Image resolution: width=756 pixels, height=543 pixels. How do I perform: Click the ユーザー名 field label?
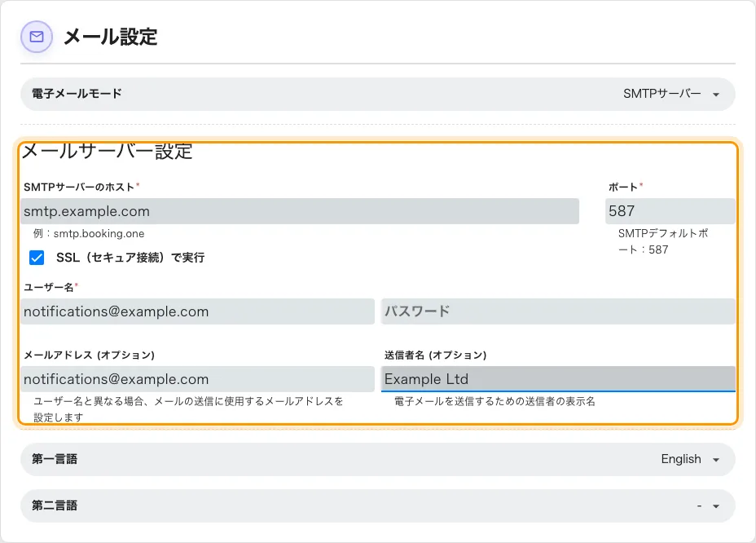49,288
